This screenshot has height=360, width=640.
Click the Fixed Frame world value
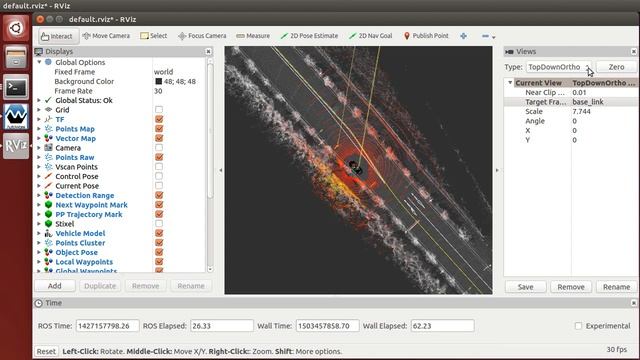(163, 72)
